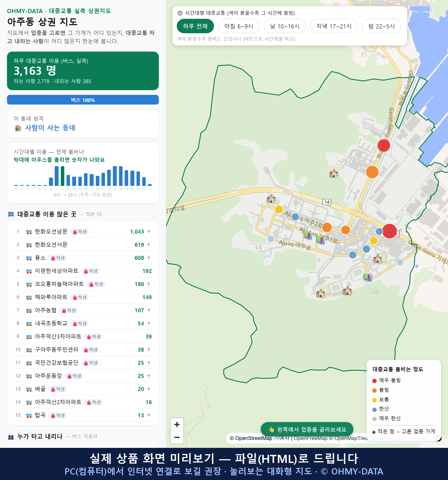448x480 pixels.
Task: Switch to the 저녁 17~21시 time filter
Action: [334, 26]
